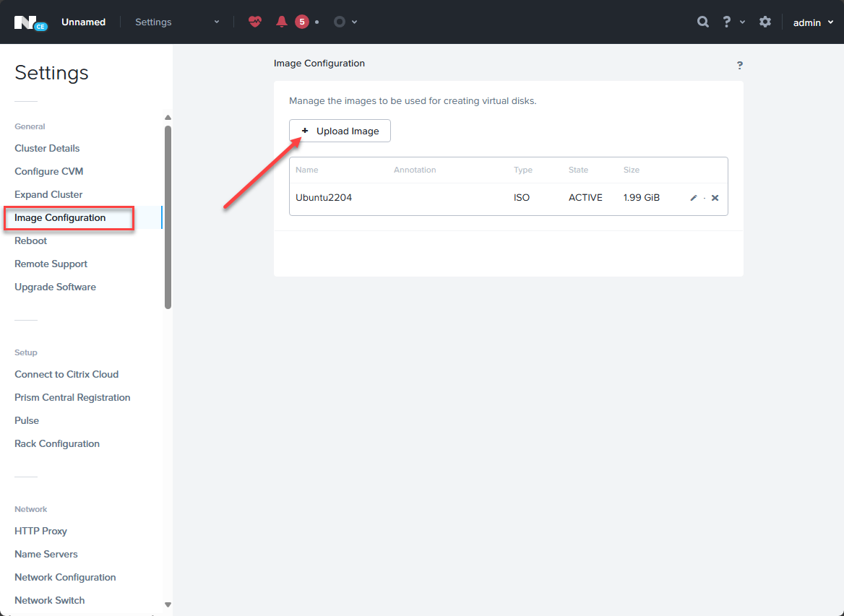Open Prism Central Registration
The image size is (844, 616).
tap(72, 397)
